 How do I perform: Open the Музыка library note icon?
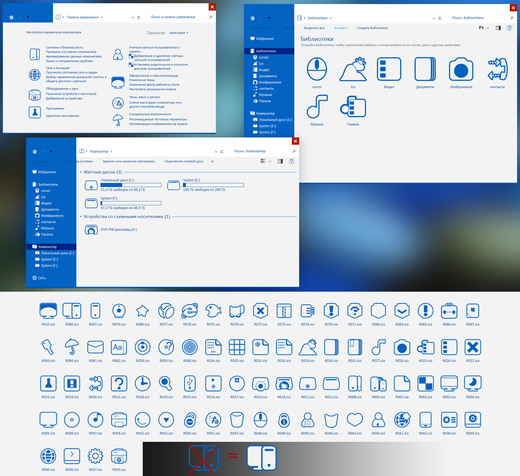click(x=317, y=106)
